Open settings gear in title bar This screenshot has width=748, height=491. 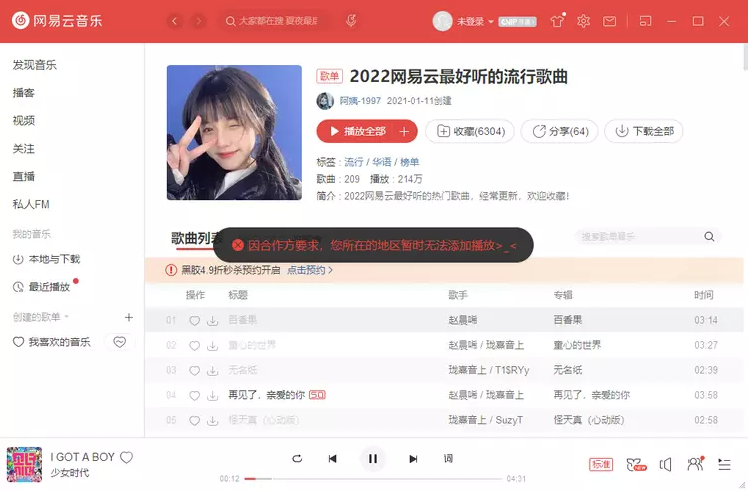(583, 21)
